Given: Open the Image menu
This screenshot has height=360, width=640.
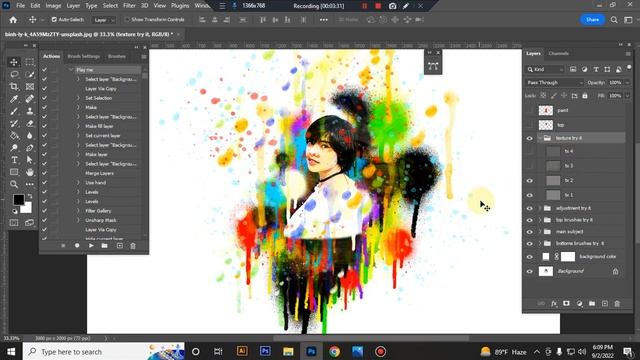Looking at the screenshot, I should pos(53,6).
